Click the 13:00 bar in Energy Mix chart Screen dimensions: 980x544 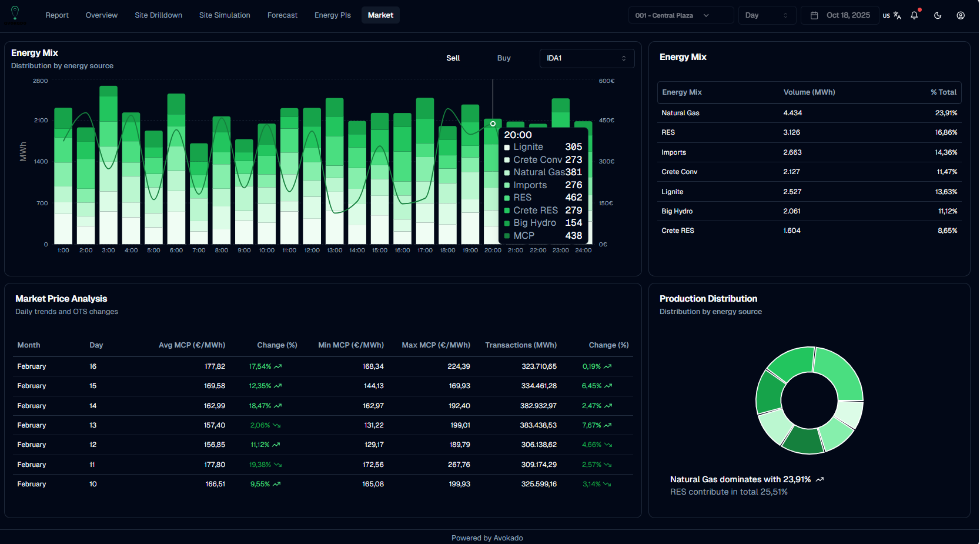click(335, 171)
